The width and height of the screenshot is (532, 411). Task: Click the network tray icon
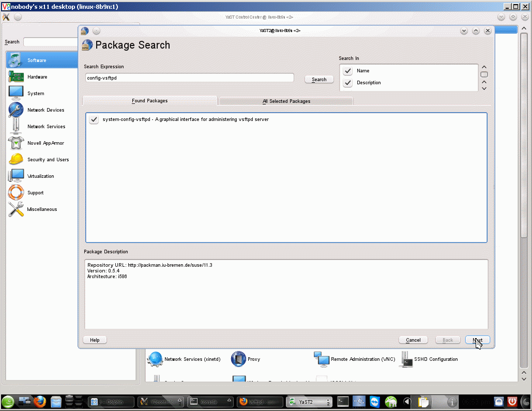[x=359, y=402]
